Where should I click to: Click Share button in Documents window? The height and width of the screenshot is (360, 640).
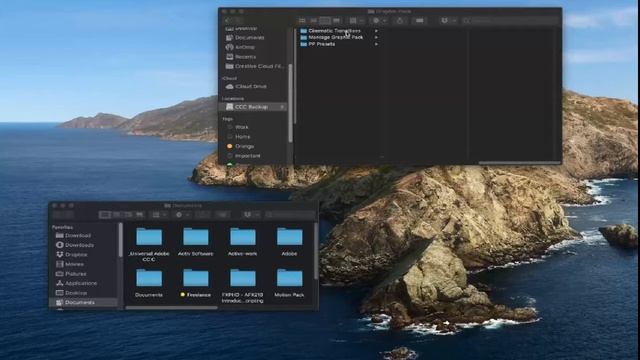point(203,215)
